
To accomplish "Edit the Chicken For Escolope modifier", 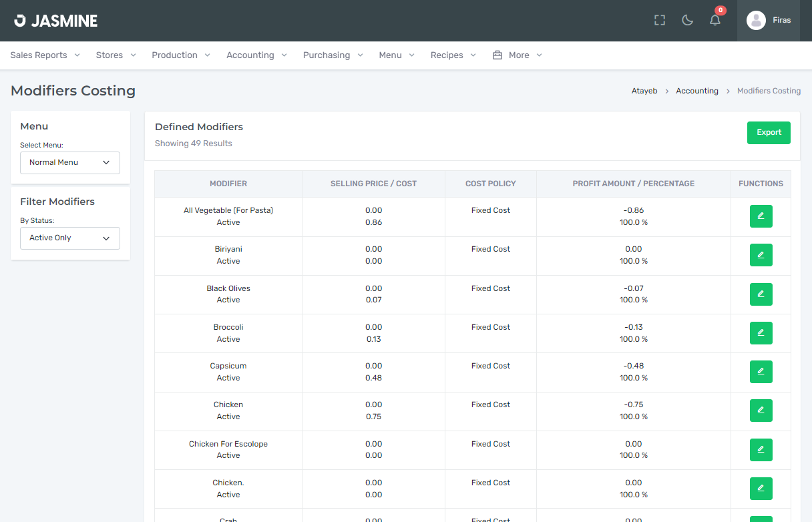I will (x=761, y=450).
